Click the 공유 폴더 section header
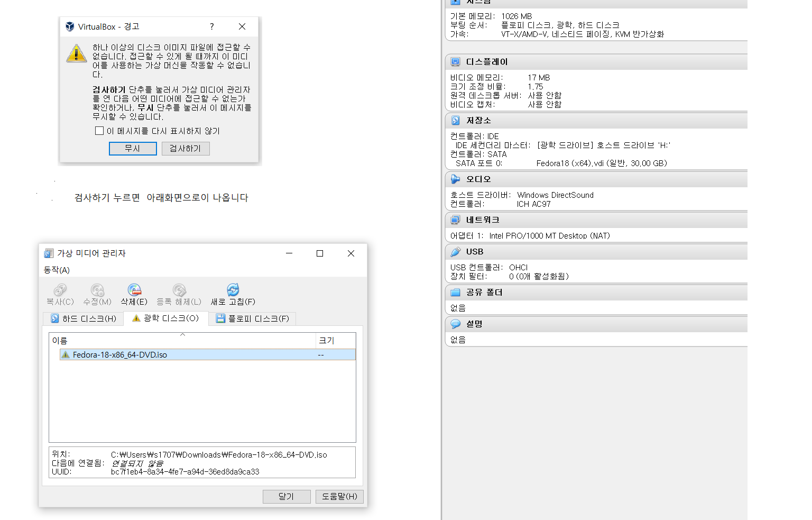This screenshot has width=812, height=520. (x=596, y=292)
